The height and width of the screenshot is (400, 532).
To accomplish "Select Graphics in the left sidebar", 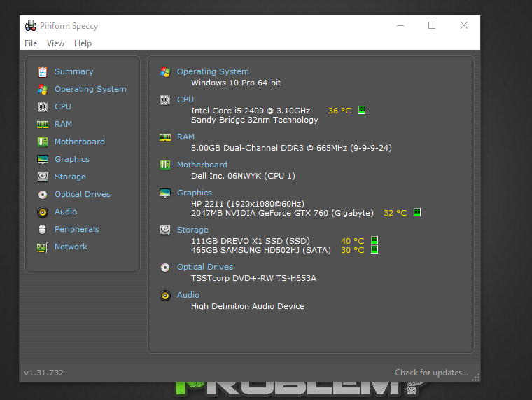I will click(x=72, y=159).
